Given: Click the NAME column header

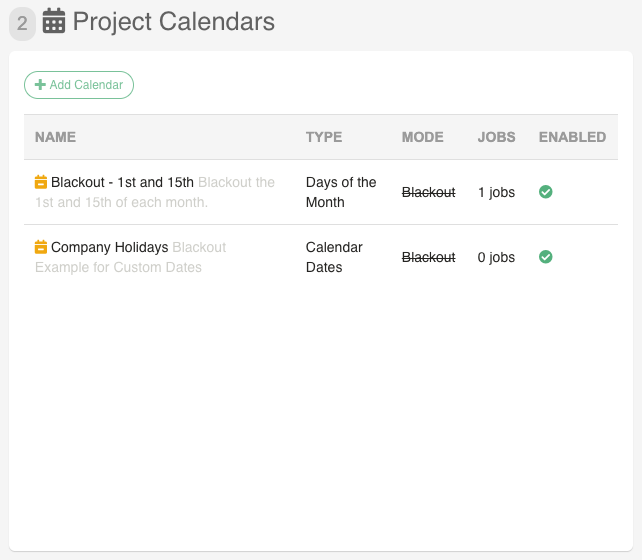Looking at the screenshot, I should 55,137.
